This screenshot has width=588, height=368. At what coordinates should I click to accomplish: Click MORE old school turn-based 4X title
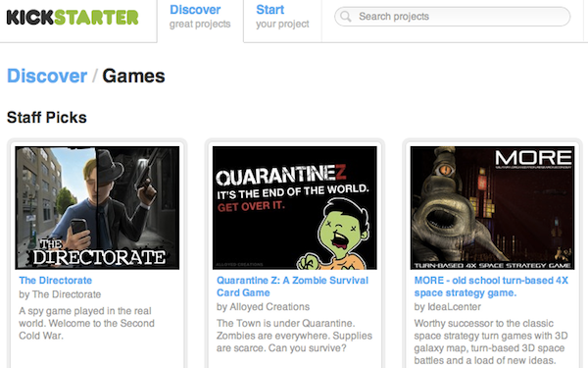click(x=491, y=287)
